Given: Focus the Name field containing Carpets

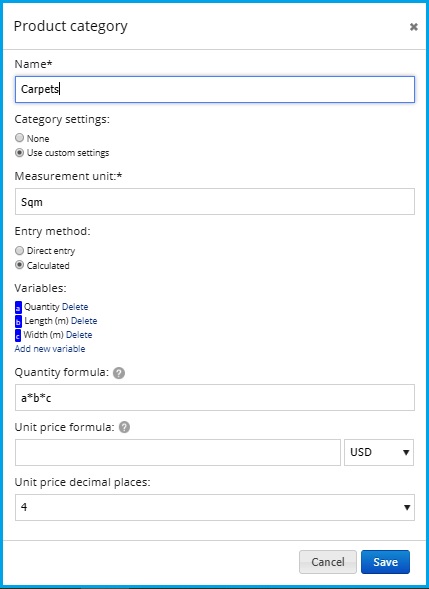Looking at the screenshot, I should [215, 89].
